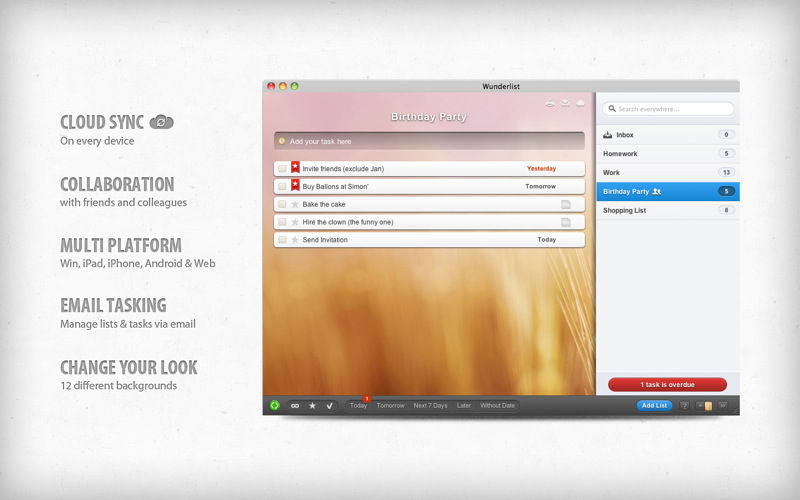800x500 pixels.
Task: Click the bulb icon in the add task field
Action: pyautogui.click(x=282, y=141)
